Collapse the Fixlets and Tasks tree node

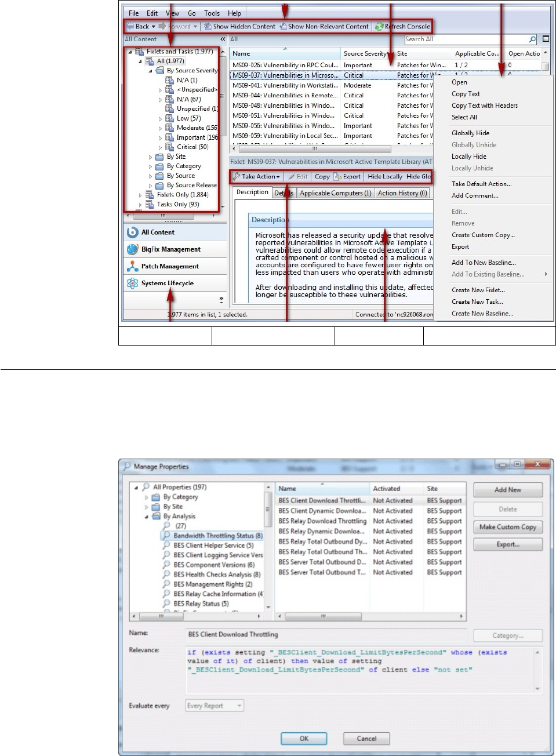click(130, 52)
